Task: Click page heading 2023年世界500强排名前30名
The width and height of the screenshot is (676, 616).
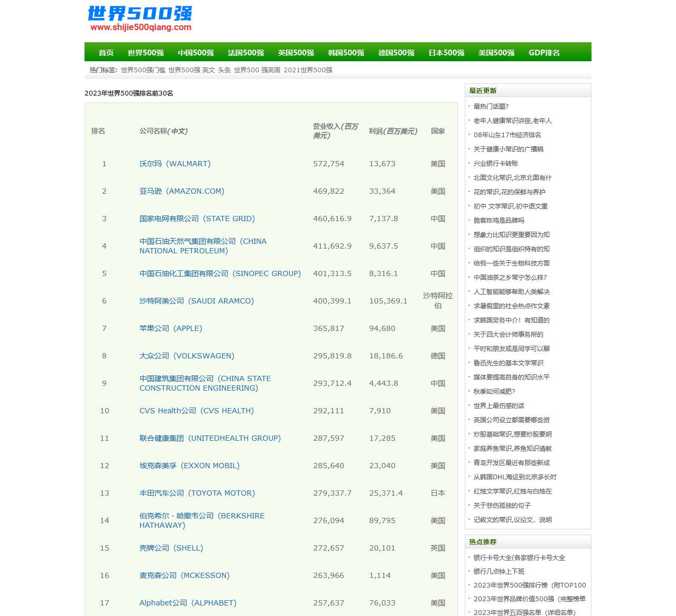Action: 129,93
